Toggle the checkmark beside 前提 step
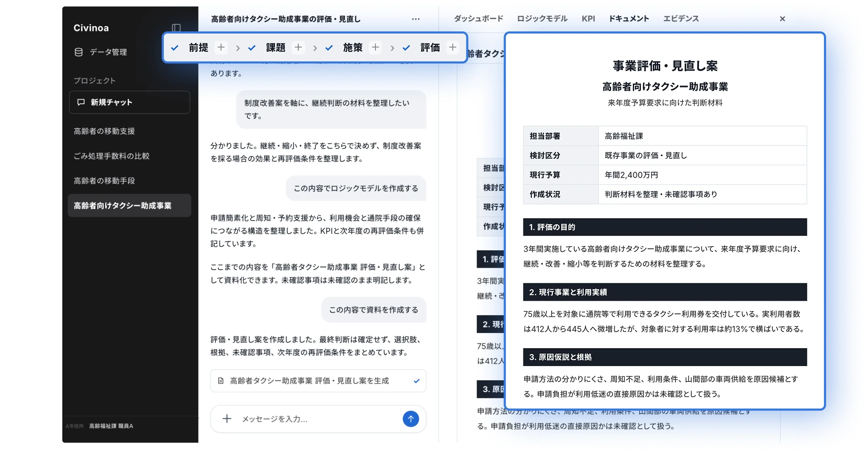The height and width of the screenshot is (453, 868). (175, 48)
